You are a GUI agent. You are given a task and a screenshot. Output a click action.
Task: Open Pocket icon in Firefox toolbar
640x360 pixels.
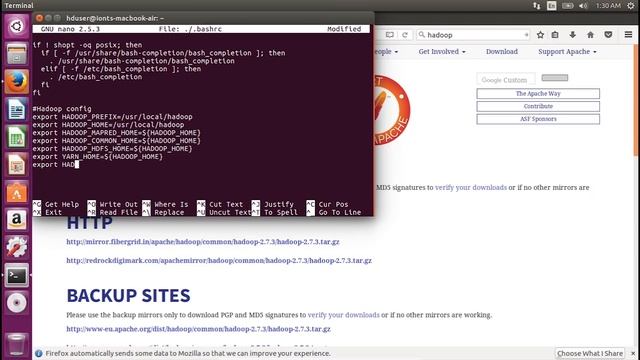(x=608, y=35)
